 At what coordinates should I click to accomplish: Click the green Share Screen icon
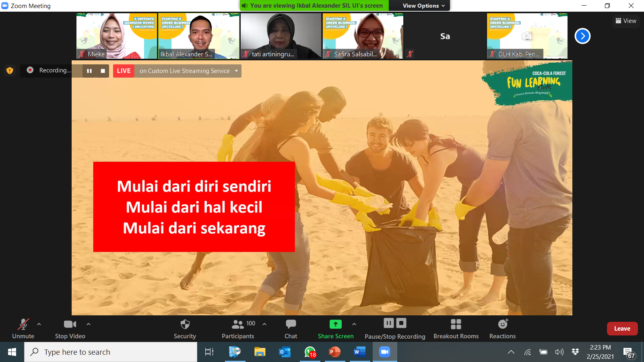point(336,324)
